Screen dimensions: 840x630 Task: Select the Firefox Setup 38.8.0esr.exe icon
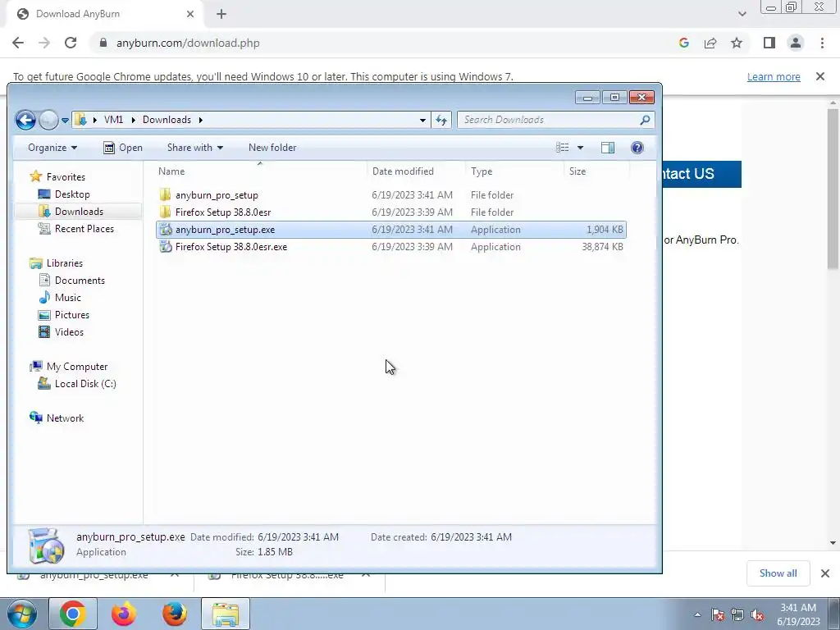(166, 246)
